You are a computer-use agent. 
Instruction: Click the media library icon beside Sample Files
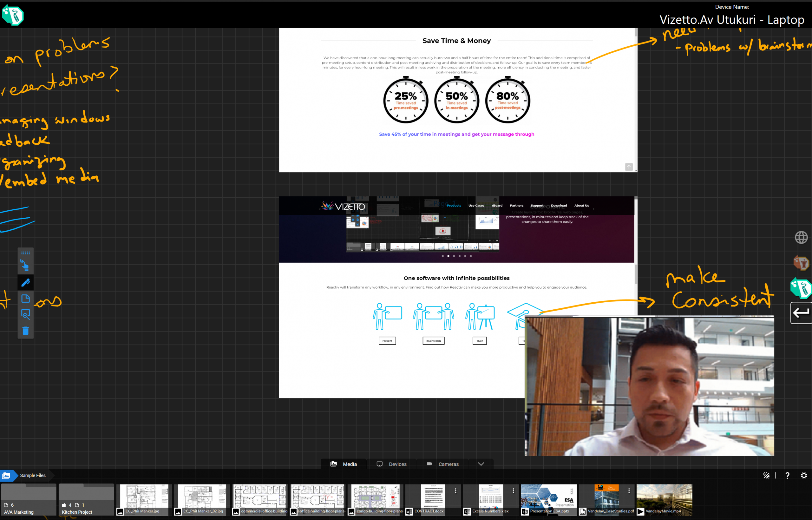6,476
